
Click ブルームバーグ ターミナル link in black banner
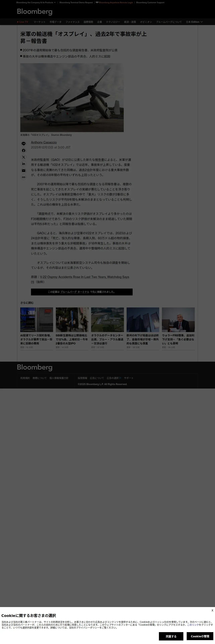[75, 292]
